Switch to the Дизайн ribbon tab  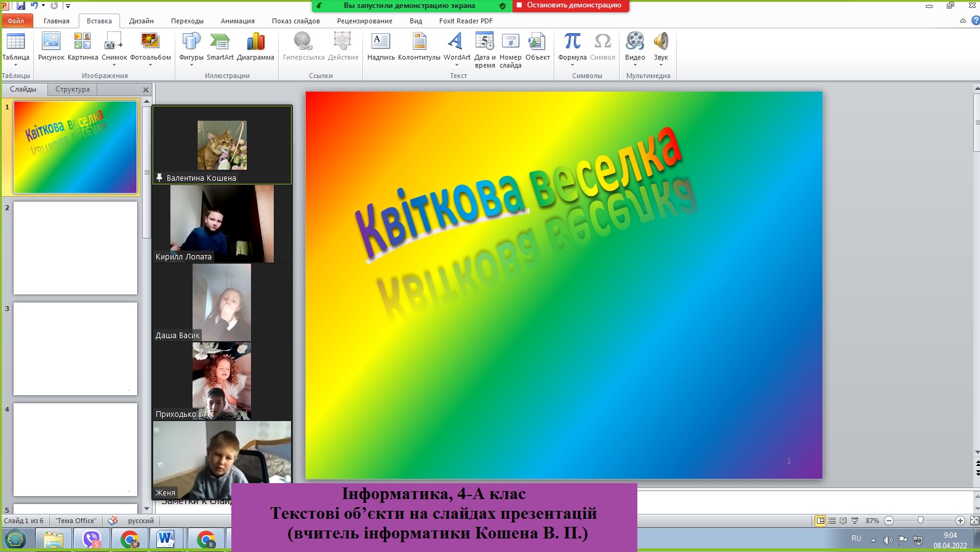(x=141, y=21)
